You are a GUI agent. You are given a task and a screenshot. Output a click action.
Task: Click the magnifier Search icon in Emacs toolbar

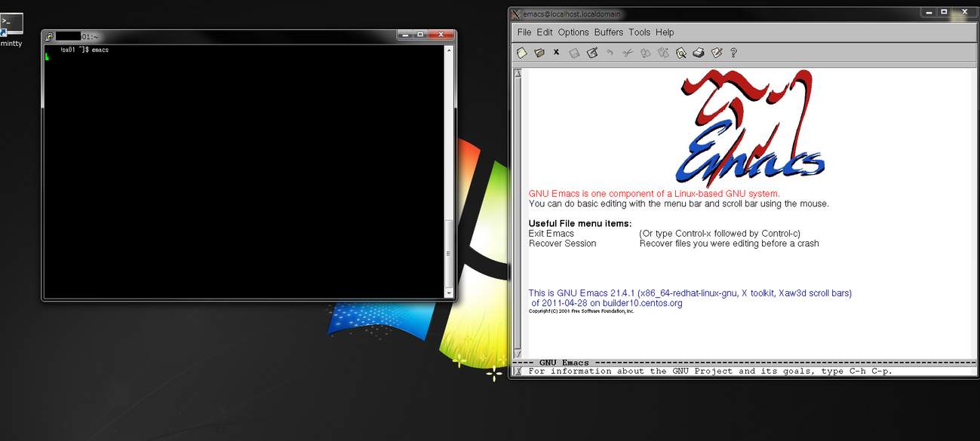click(x=681, y=53)
